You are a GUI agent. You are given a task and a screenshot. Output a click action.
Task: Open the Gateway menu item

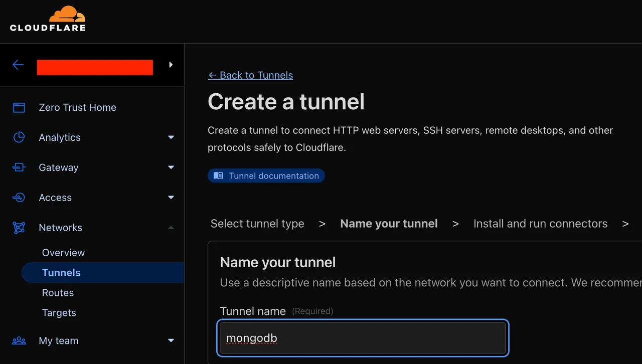pyautogui.click(x=59, y=167)
